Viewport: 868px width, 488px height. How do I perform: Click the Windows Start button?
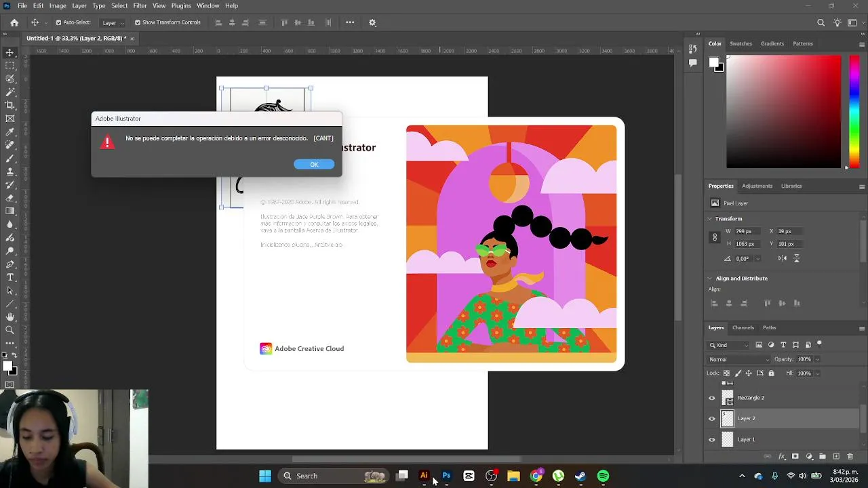[265, 476]
